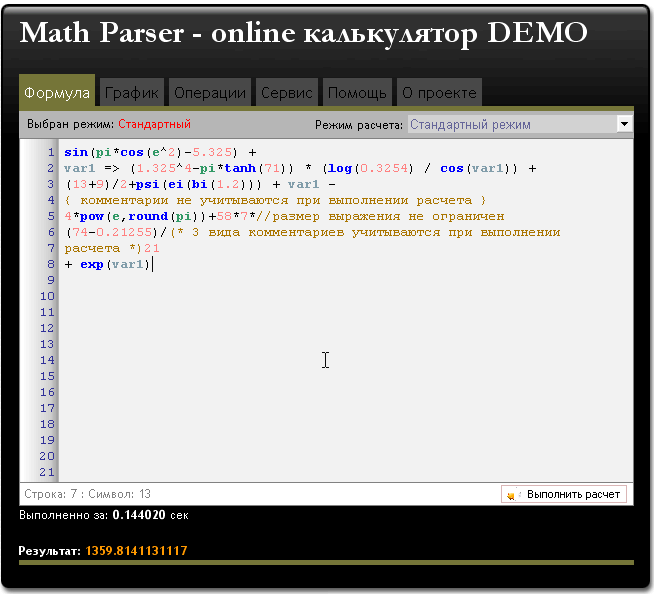Open the Операции tab
The width and height of the screenshot is (654, 594).
[x=209, y=93]
